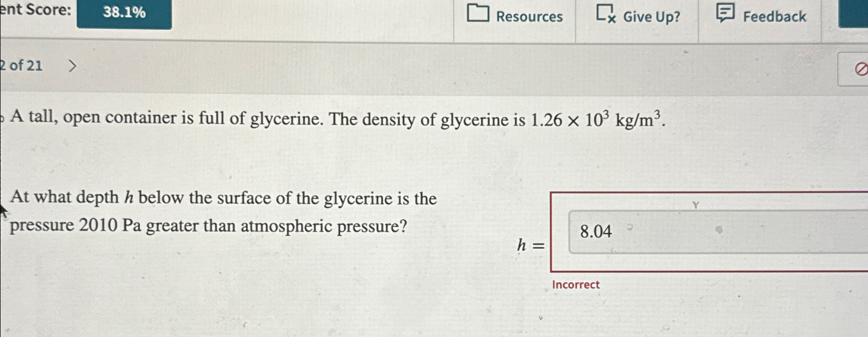
Task: Click the right-pointing chevron in the navigation bar
Action: click(x=73, y=65)
